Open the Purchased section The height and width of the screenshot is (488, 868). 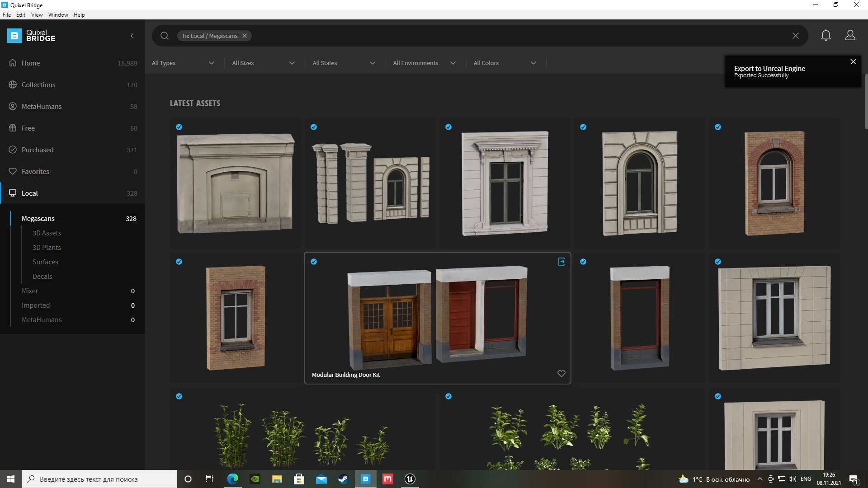[x=72, y=150]
